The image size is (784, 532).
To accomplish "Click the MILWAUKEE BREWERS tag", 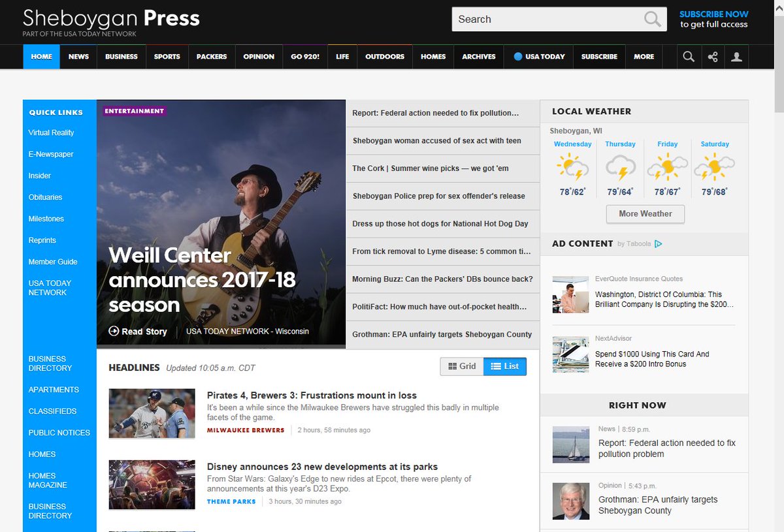I will (246, 430).
